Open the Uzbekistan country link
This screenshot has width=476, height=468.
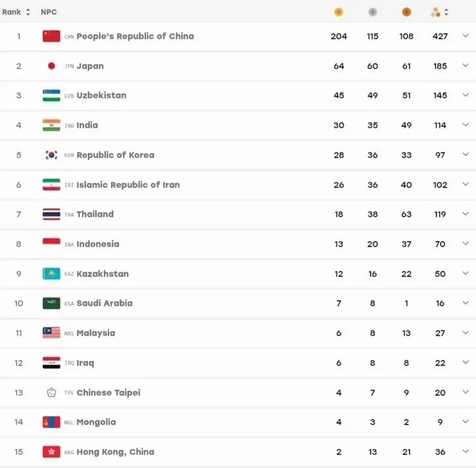tap(101, 95)
